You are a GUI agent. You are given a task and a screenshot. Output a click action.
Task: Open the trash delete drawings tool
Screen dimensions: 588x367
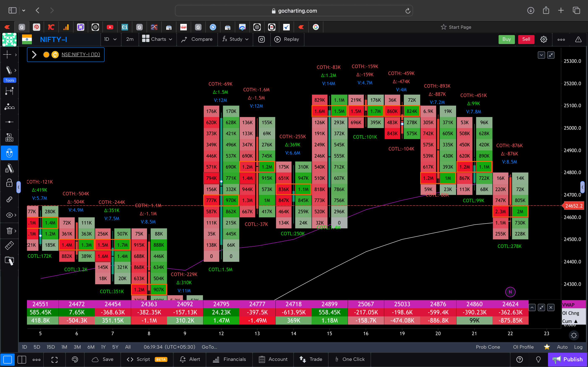[x=9, y=231]
